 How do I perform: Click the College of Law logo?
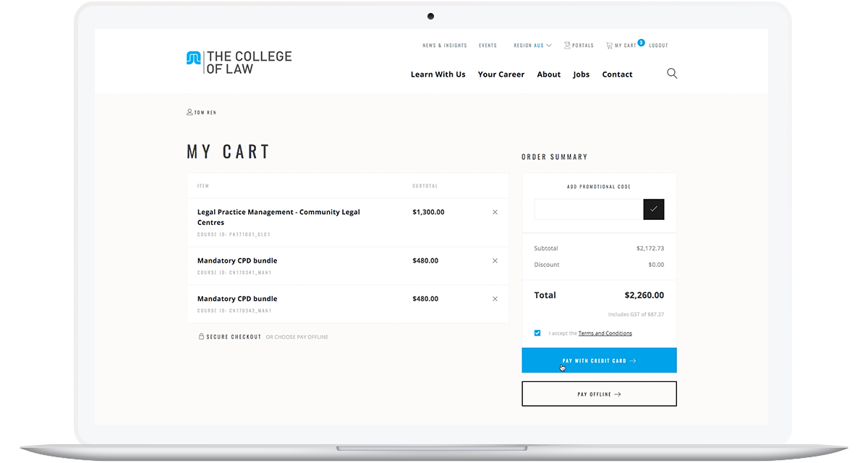coord(239,61)
